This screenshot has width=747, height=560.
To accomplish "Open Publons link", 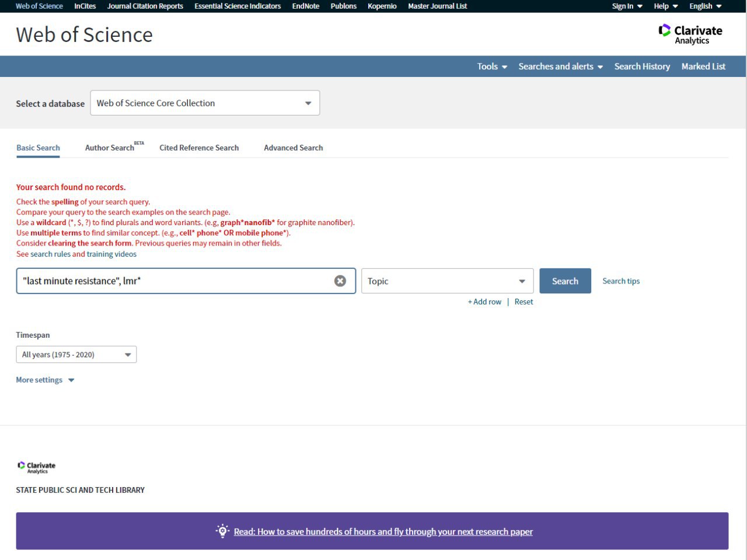I will pos(344,6).
